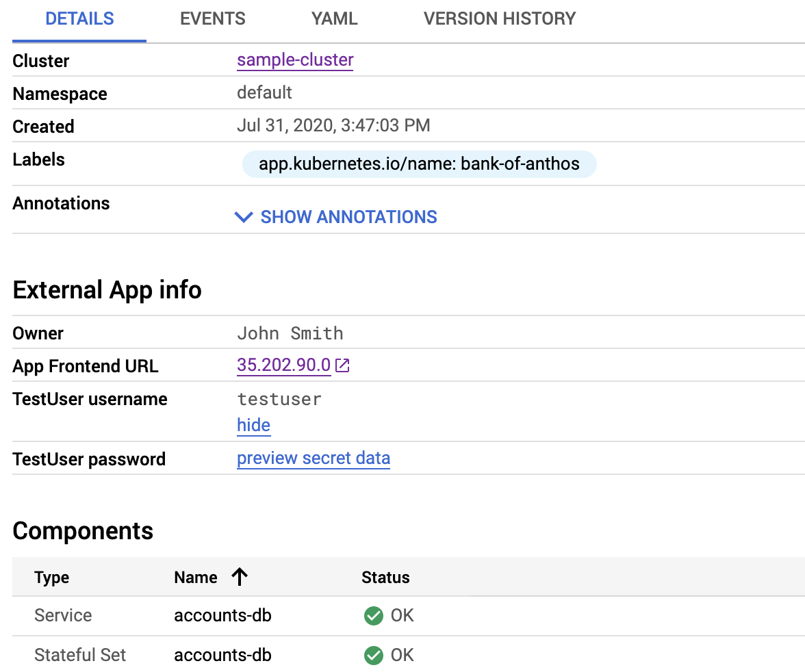
Task: Switch to the EVENTS tab
Action: coord(212,18)
